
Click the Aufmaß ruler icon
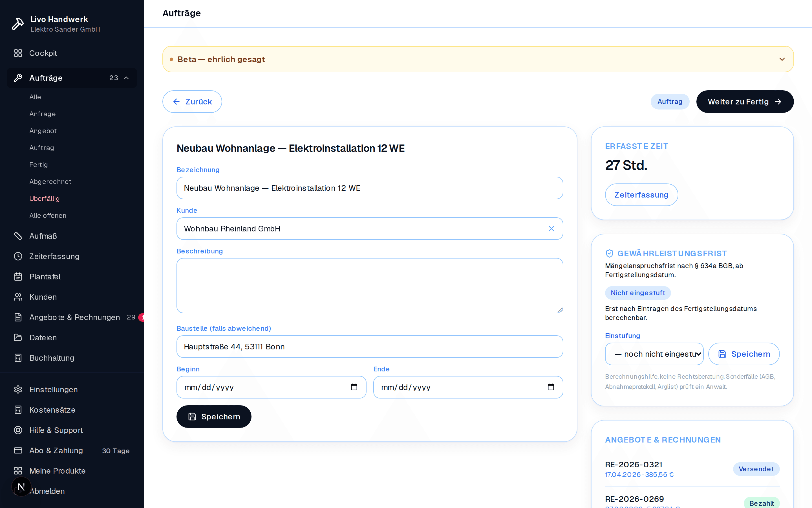point(18,236)
